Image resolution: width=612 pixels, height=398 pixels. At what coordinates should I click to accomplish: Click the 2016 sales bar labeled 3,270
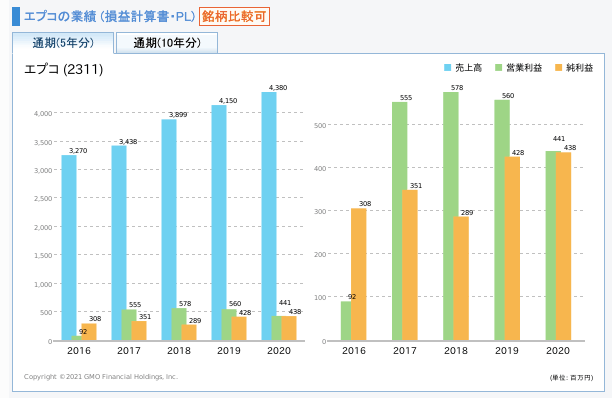tap(69, 248)
